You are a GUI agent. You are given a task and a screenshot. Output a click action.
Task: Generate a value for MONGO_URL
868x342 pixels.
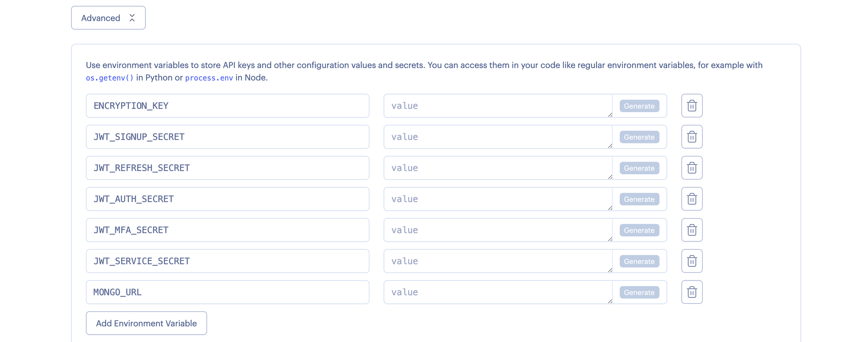(639, 292)
